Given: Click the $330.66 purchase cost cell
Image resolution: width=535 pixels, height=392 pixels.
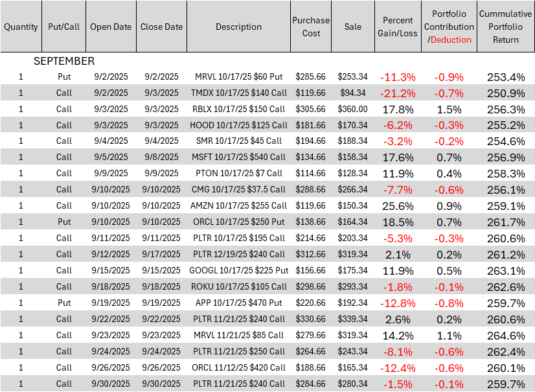Looking at the screenshot, I should [310, 319].
